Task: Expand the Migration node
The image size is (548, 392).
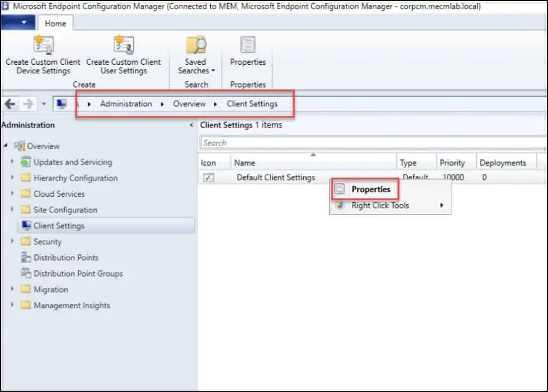Action: 12,289
